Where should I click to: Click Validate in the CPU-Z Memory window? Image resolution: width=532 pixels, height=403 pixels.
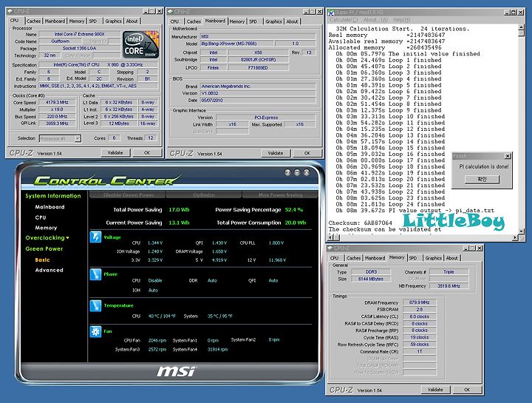[435, 390]
